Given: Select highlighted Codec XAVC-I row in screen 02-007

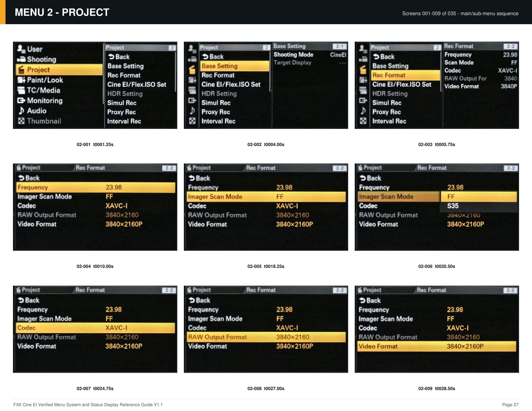Looking at the screenshot, I should 96,328.
